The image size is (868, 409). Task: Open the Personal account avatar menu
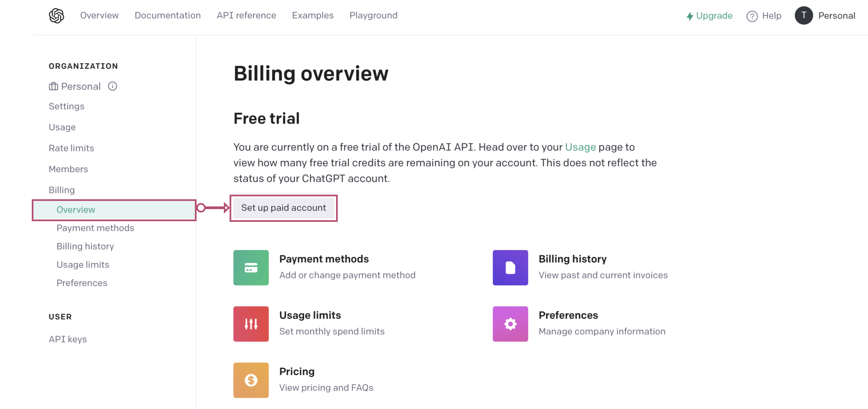[x=804, y=15]
